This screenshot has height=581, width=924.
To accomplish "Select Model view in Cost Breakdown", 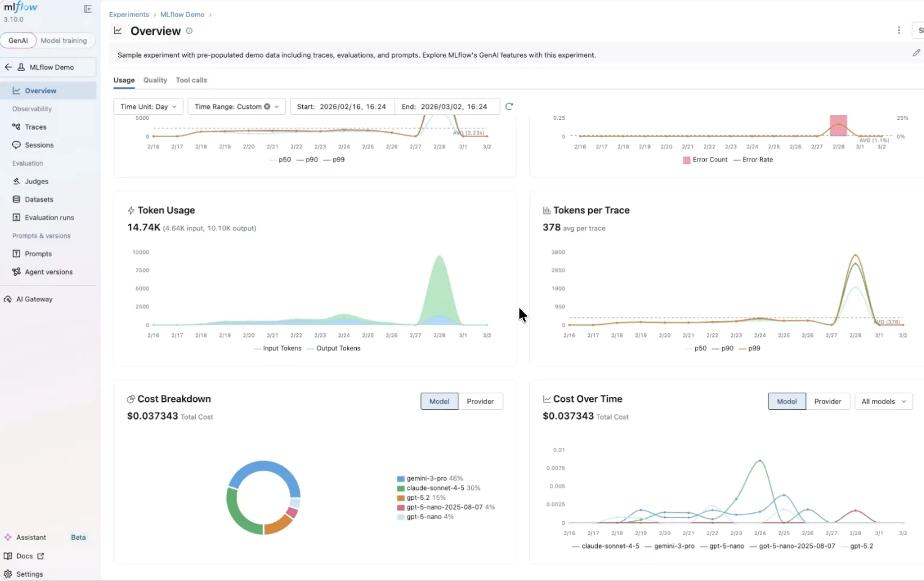I will [439, 401].
